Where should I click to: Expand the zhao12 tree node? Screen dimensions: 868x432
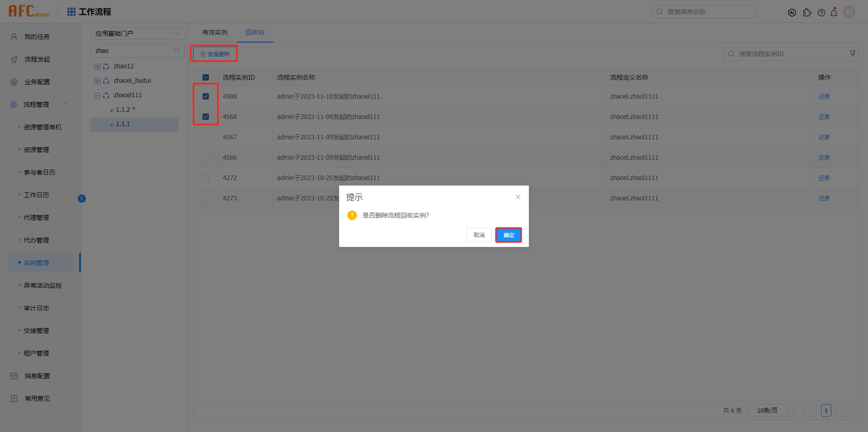97,66
